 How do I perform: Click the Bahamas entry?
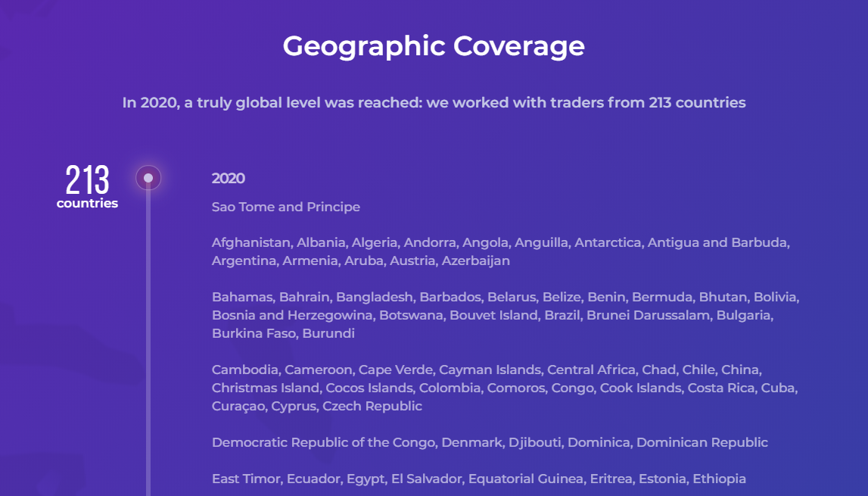pos(242,297)
